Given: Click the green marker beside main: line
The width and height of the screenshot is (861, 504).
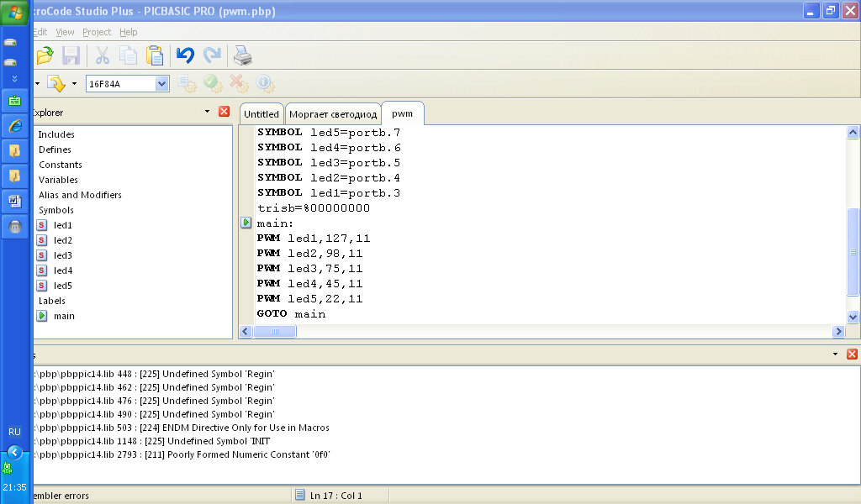Looking at the screenshot, I should 246,223.
